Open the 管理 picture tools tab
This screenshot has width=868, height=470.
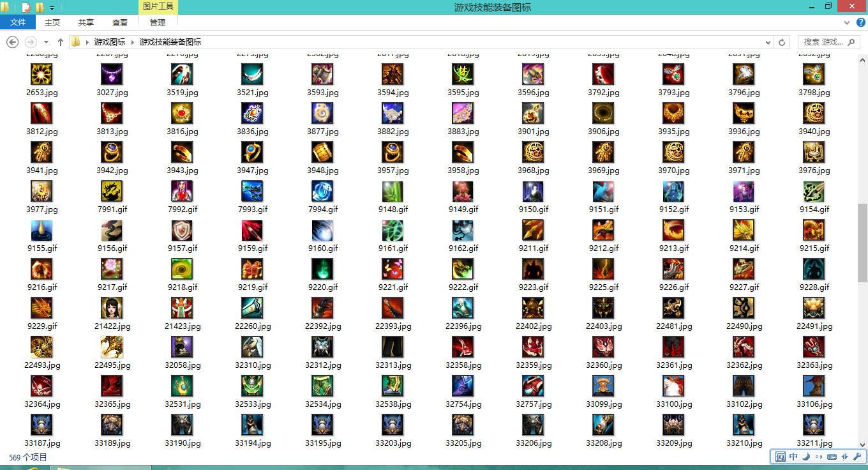[158, 22]
